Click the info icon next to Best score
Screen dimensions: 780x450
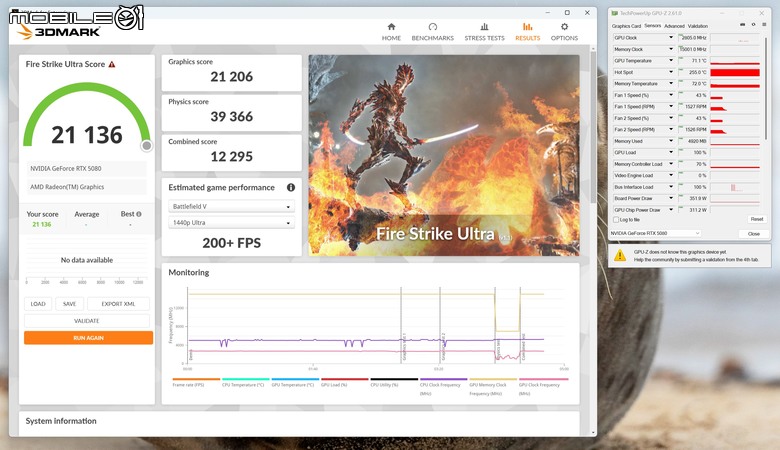point(139,214)
